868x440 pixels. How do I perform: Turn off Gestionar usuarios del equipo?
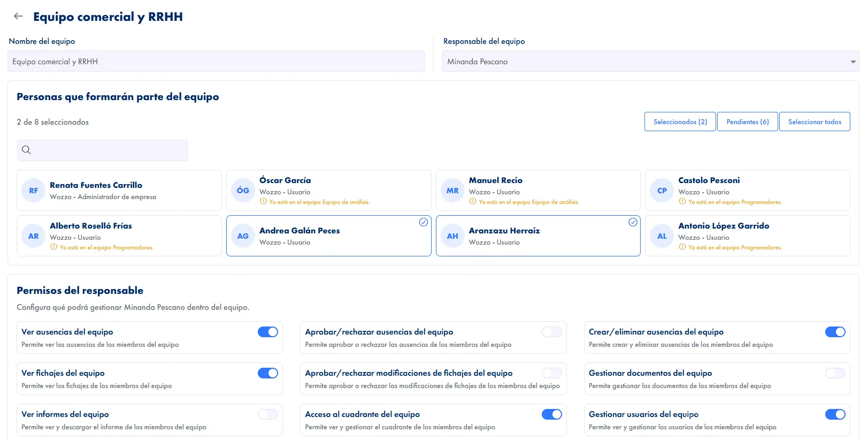pyautogui.click(x=835, y=414)
